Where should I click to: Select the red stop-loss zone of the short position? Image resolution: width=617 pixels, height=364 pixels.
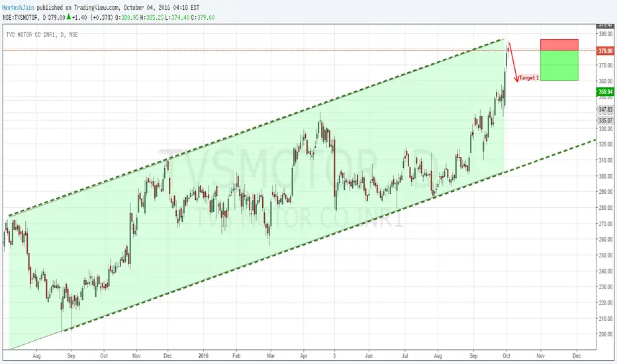pos(559,45)
